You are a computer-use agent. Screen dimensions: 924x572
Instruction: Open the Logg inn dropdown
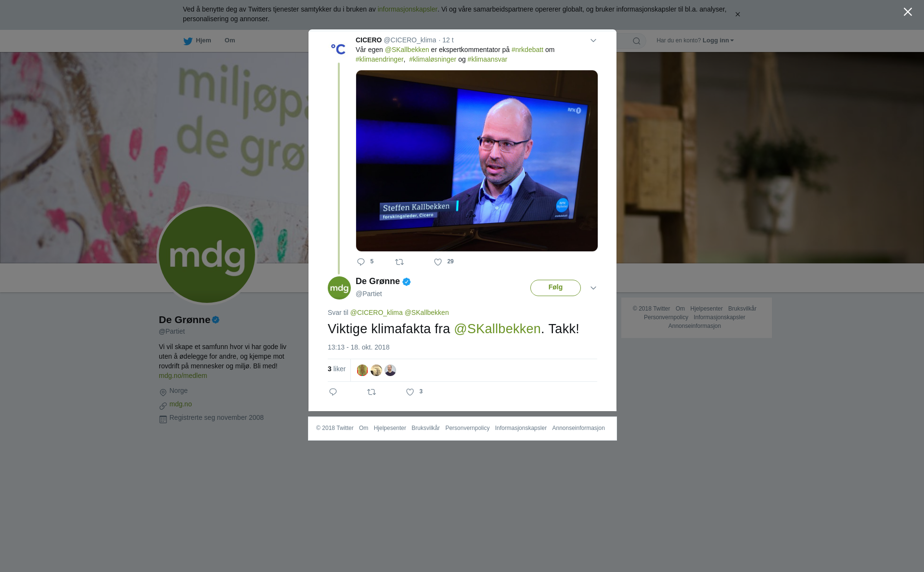pyautogui.click(x=718, y=40)
